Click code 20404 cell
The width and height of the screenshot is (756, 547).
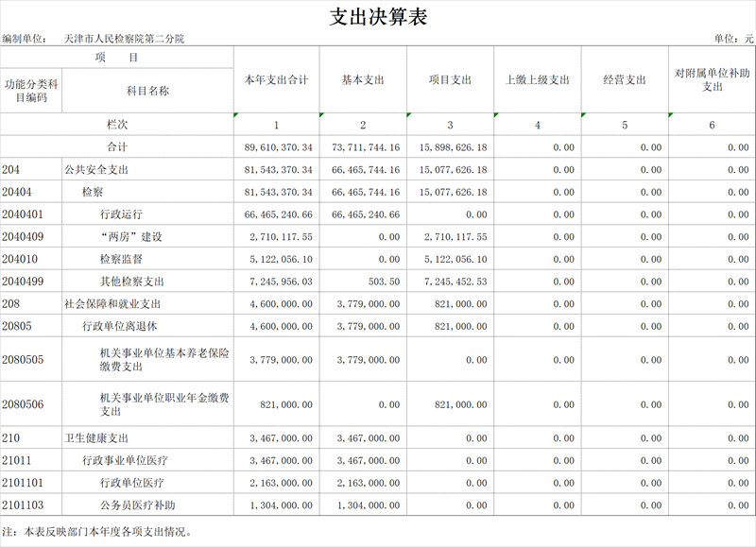pos(31,192)
